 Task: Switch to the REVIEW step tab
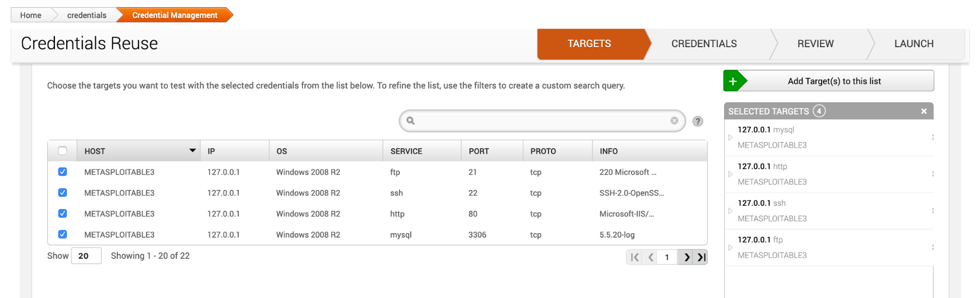coord(815,44)
